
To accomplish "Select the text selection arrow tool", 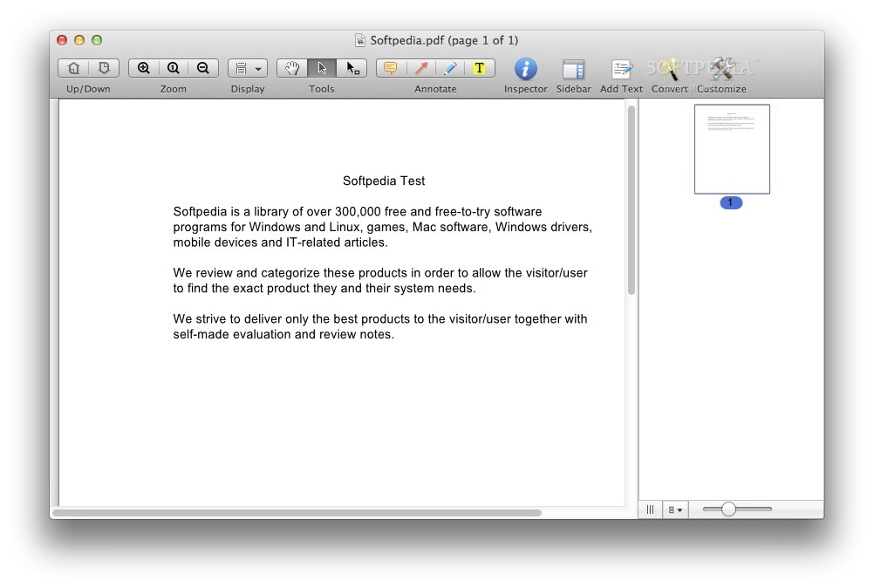I will [x=322, y=68].
